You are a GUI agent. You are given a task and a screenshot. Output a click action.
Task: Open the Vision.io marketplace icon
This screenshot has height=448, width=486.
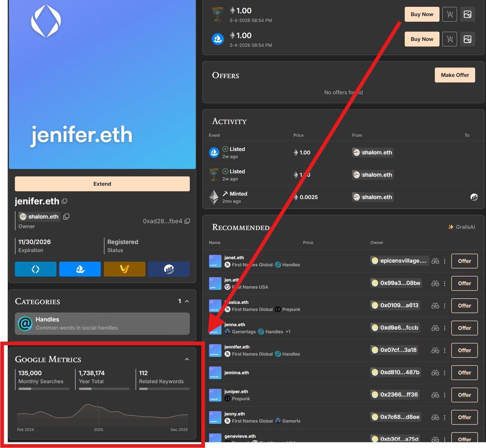[124, 269]
